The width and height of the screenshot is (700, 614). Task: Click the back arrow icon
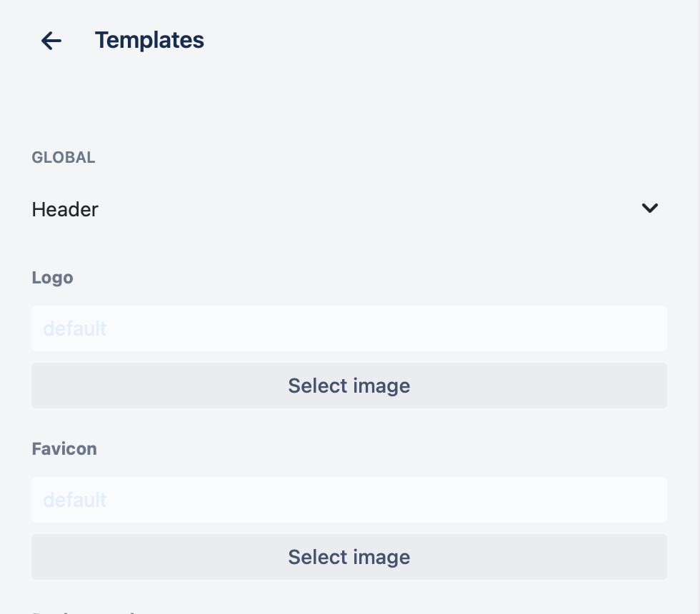click(x=51, y=41)
